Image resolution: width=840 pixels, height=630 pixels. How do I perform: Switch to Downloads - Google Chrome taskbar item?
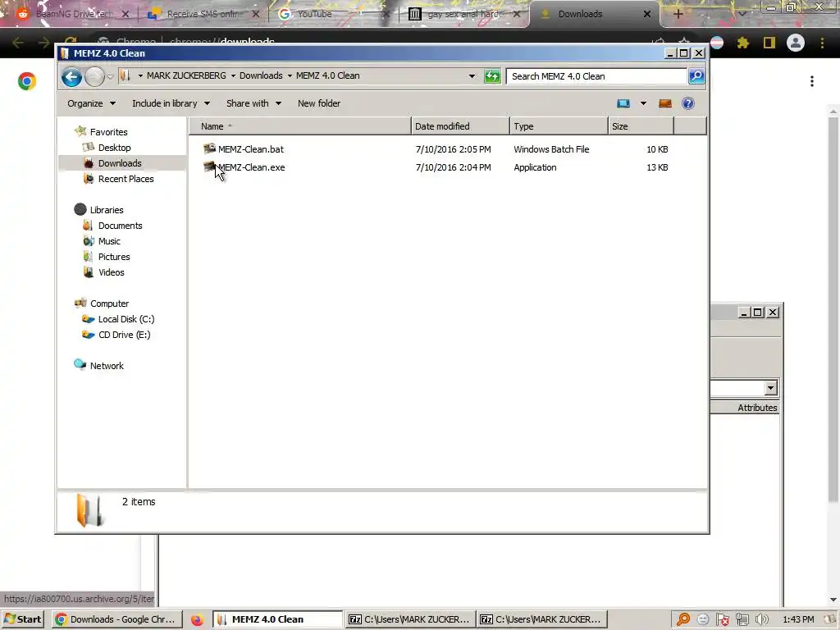116,619
